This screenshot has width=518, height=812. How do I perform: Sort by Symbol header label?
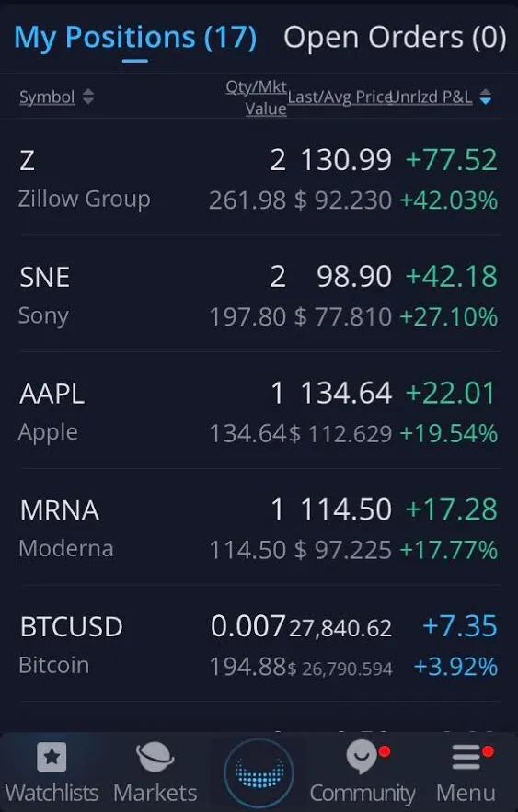click(47, 97)
